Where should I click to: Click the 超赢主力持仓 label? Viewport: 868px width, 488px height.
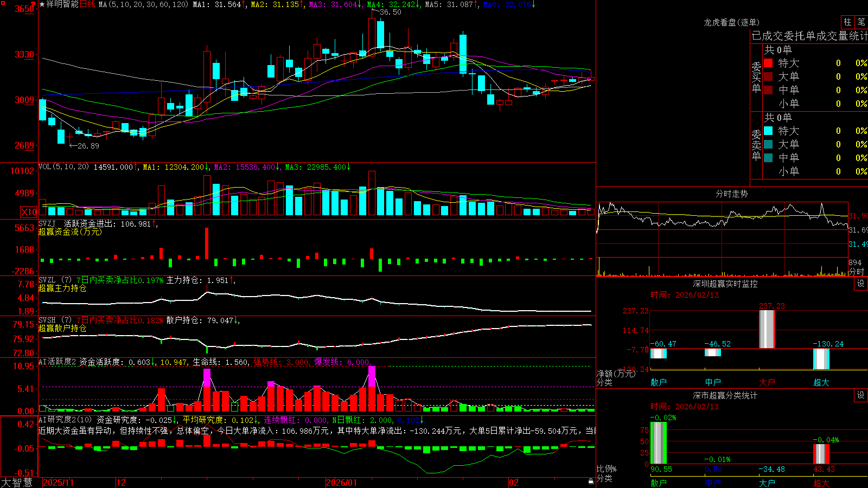pos(62,288)
